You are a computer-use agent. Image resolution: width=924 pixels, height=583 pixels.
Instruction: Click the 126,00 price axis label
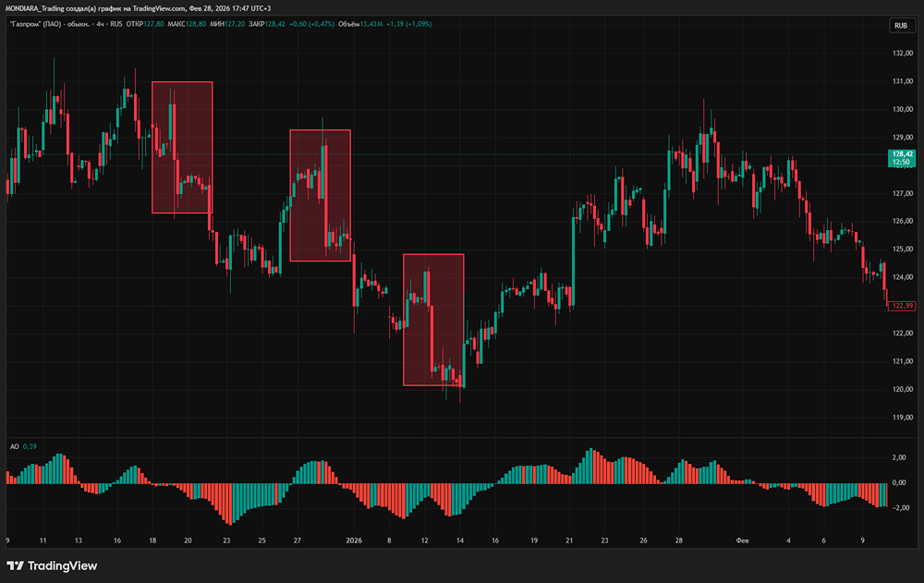[x=903, y=221]
